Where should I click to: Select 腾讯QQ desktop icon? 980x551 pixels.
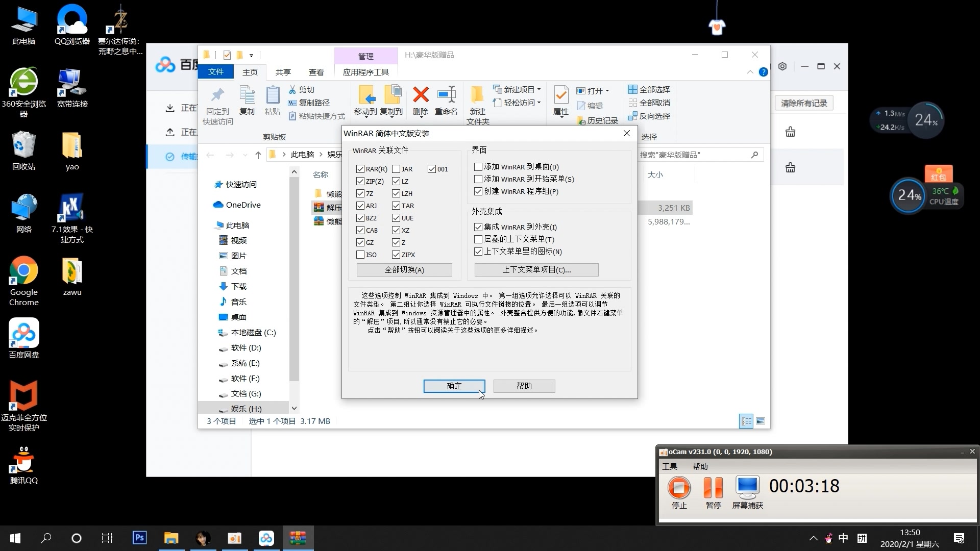[23, 465]
